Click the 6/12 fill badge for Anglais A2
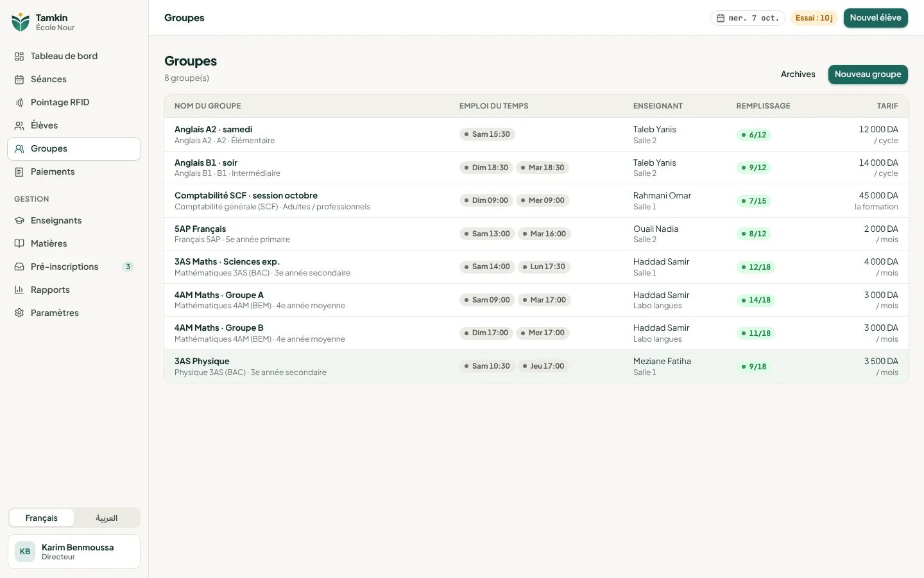The image size is (924, 578). click(x=754, y=135)
